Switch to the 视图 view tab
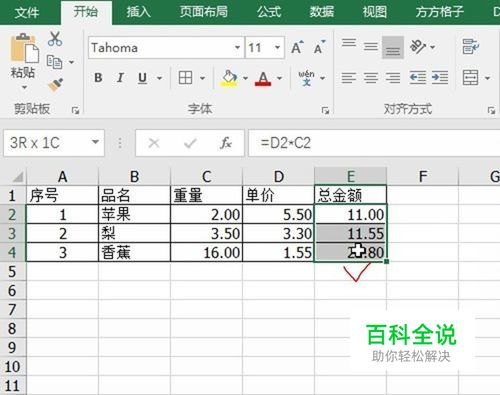This screenshot has height=395, width=500. (375, 12)
